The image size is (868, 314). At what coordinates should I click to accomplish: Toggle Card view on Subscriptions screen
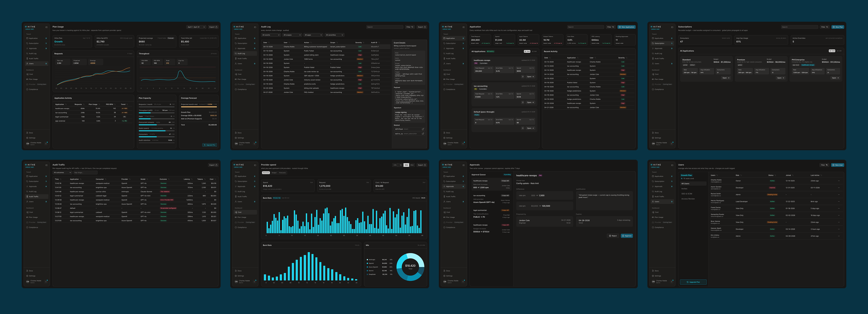click(x=832, y=51)
